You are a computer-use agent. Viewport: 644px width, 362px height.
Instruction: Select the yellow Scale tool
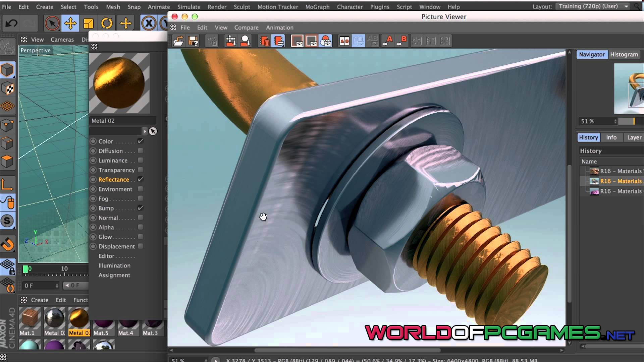click(88, 23)
